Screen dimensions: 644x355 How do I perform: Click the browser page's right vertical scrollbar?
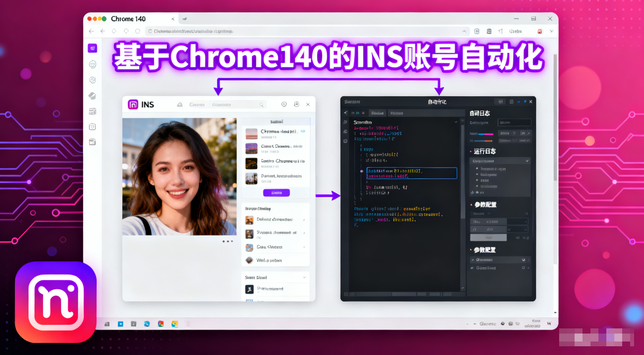(555, 118)
